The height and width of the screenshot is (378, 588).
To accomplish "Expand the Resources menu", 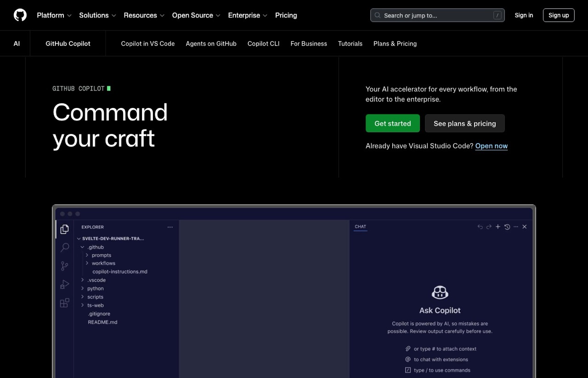I will 144,15.
